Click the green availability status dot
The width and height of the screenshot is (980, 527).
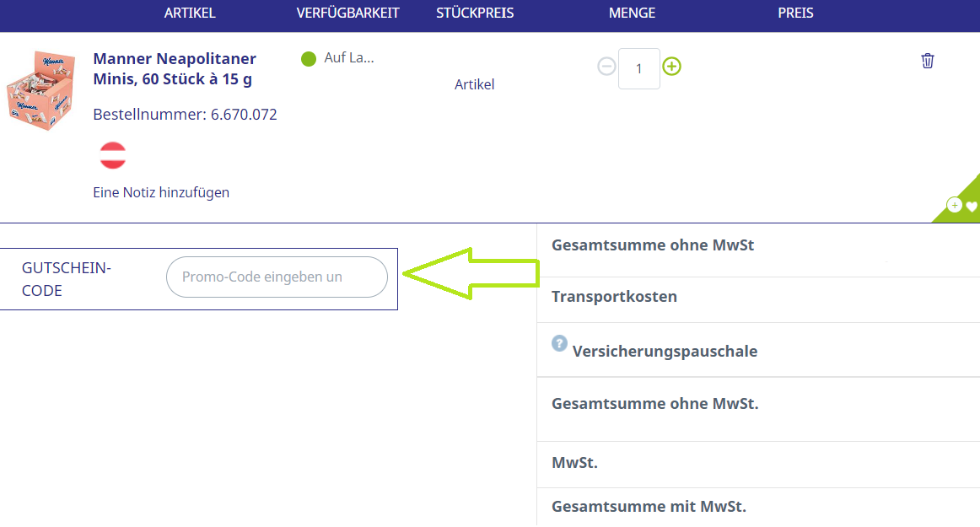click(309, 59)
